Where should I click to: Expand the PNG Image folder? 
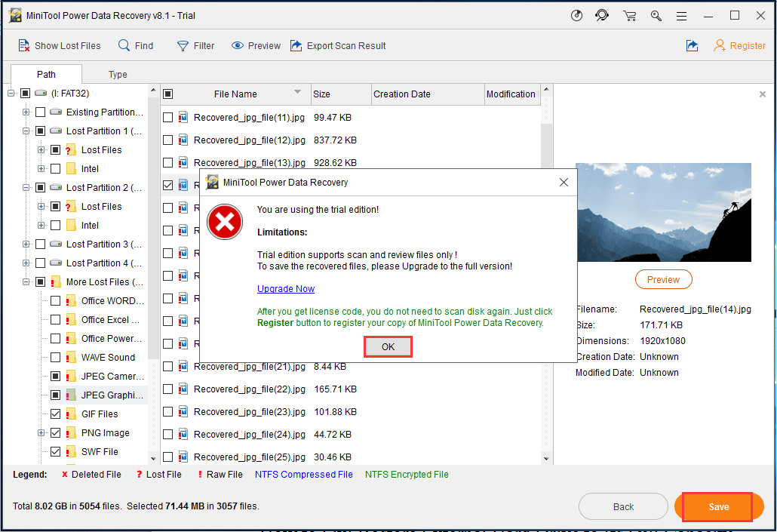pyautogui.click(x=41, y=432)
